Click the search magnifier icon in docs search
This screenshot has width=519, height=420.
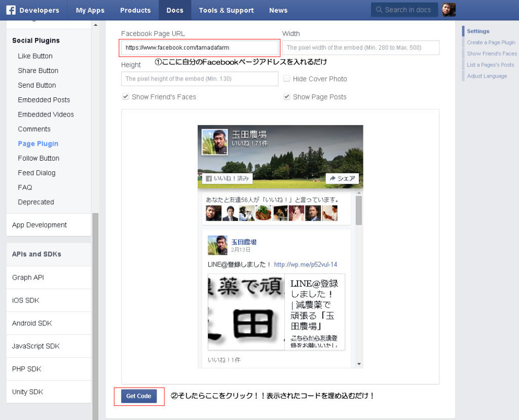379,10
